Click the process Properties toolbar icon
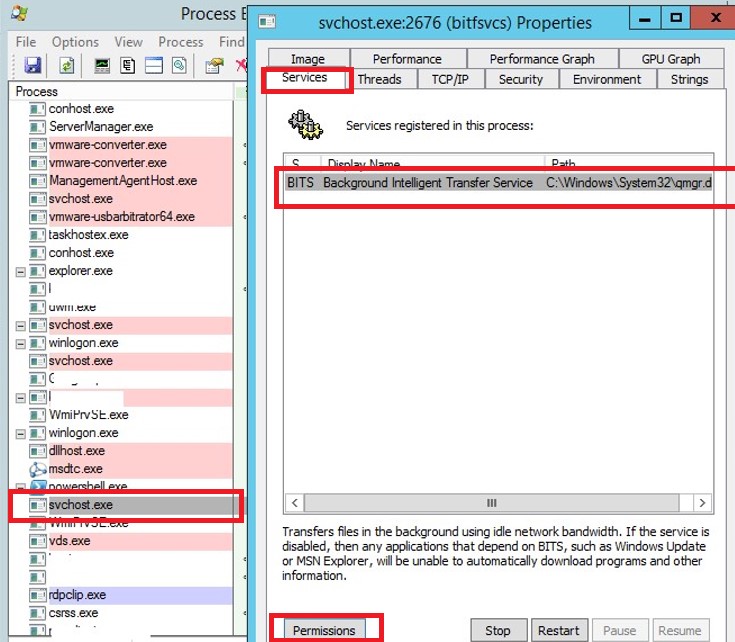Image resolution: width=735 pixels, height=642 pixels. (213, 65)
